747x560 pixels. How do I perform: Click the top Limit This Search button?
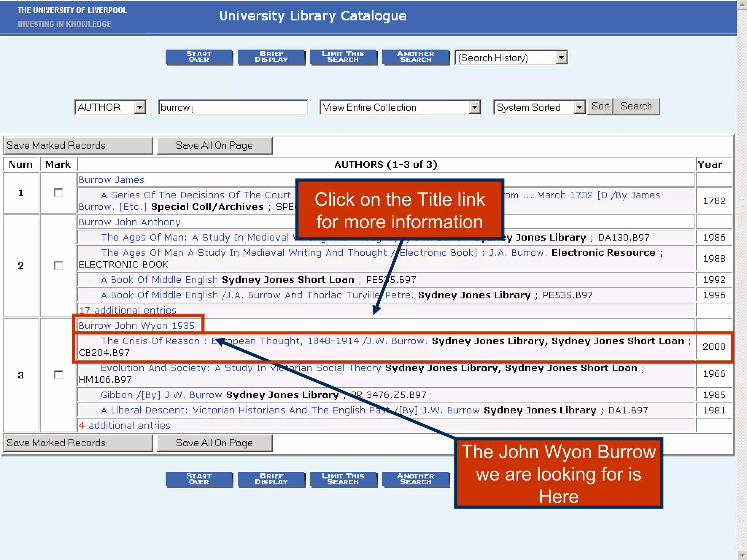(x=343, y=57)
